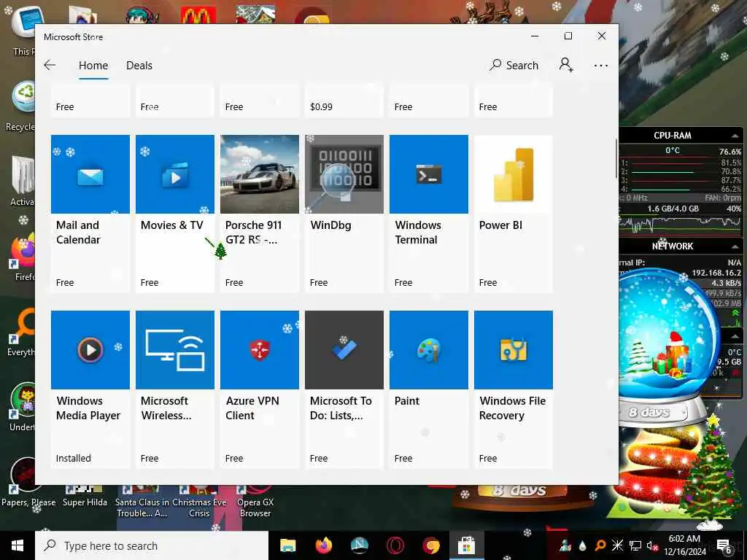
Task: Click the taskbar search box
Action: tap(152, 545)
